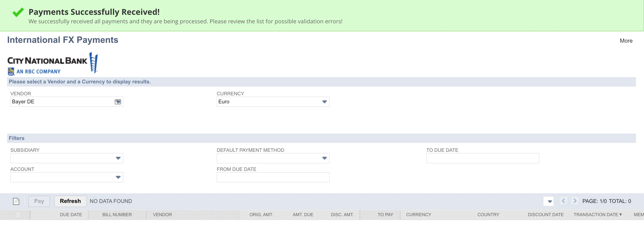Viewport: 644px width, 248px height.
Task: Go to the previous page arrow
Action: coord(563,201)
